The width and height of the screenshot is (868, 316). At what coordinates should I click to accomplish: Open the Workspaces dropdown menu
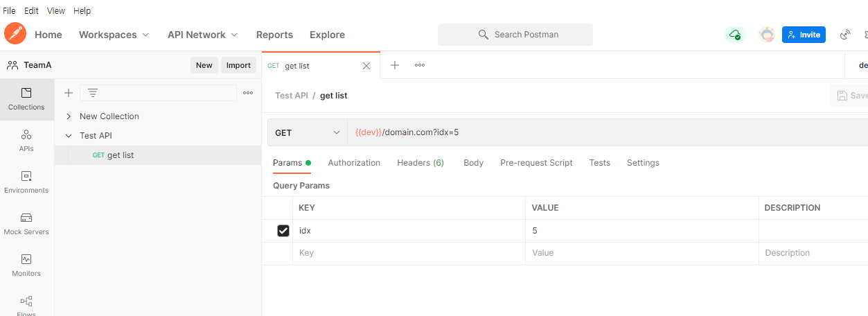point(114,35)
